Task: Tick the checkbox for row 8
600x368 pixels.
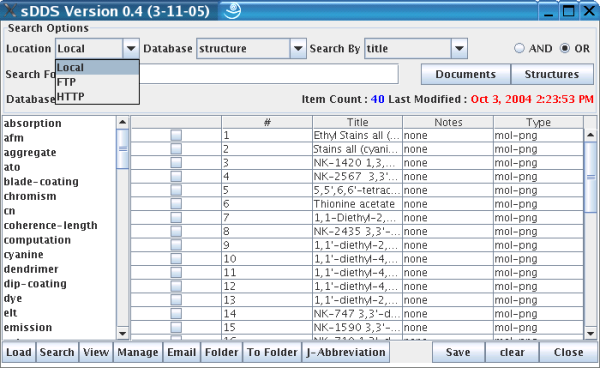Action: 176,231
